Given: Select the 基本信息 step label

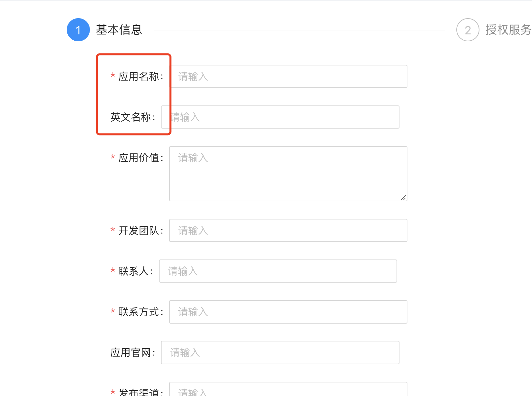Looking at the screenshot, I should click(119, 30).
